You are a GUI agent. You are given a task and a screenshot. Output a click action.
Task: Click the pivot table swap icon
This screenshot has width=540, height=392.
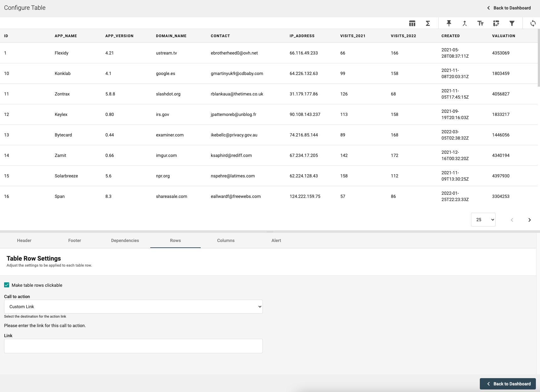[496, 23]
